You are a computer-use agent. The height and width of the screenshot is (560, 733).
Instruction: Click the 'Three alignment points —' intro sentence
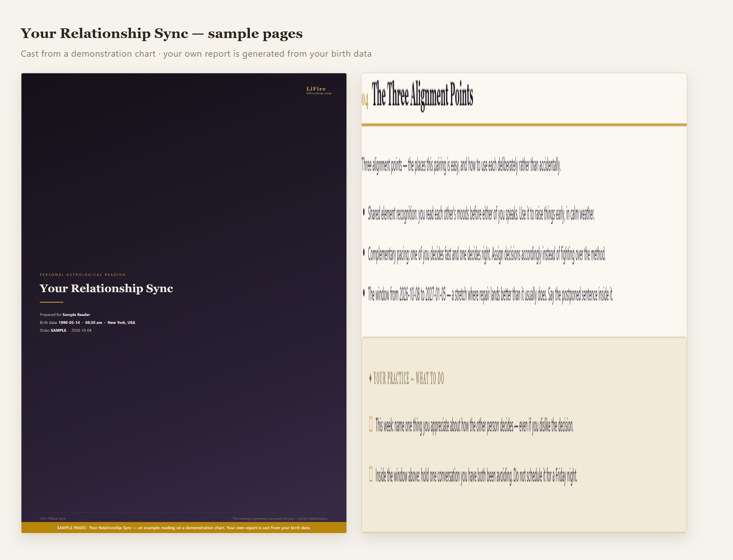pos(461,166)
